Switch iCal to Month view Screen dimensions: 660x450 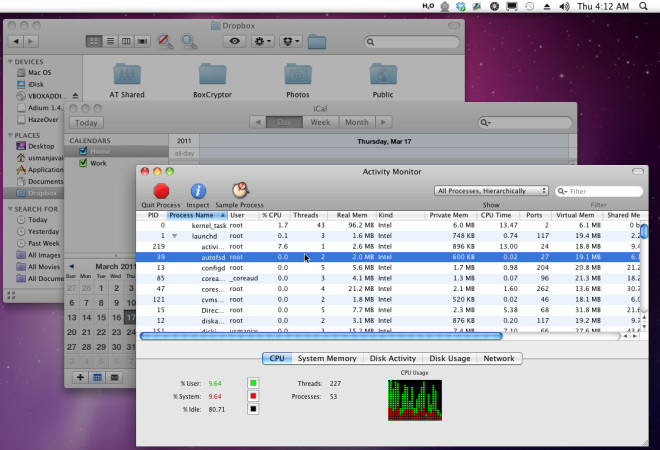(x=357, y=122)
